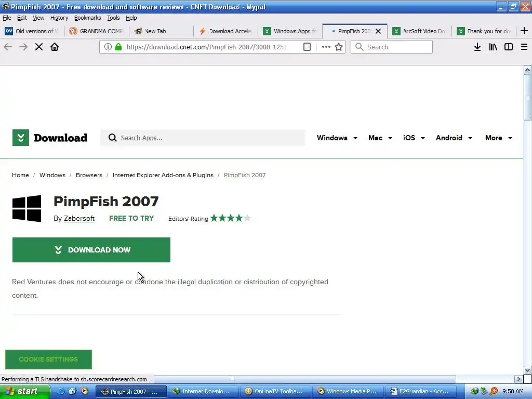Open the Tools menu
The height and width of the screenshot is (399, 532).
point(113,18)
